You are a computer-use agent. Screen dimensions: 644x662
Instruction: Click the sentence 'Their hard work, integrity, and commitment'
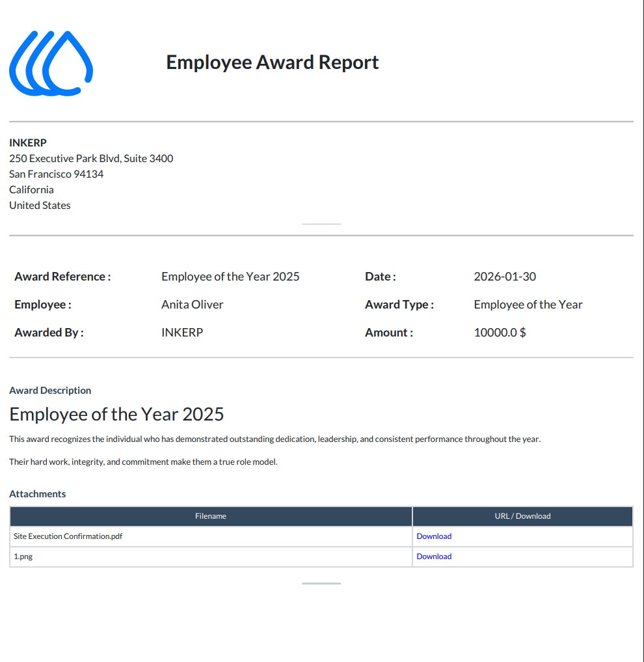click(143, 462)
